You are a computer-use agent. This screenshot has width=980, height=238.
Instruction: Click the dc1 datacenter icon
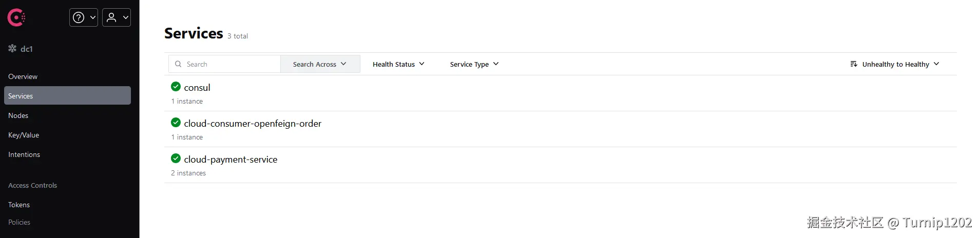12,49
